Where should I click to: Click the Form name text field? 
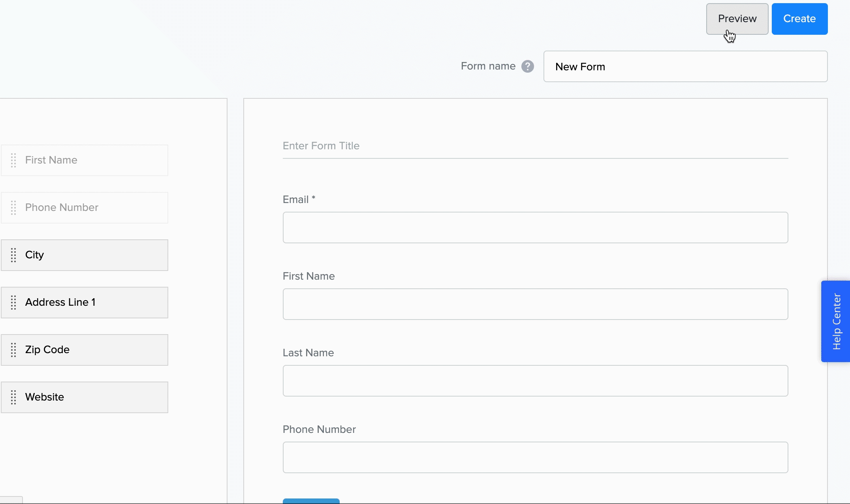click(x=685, y=66)
